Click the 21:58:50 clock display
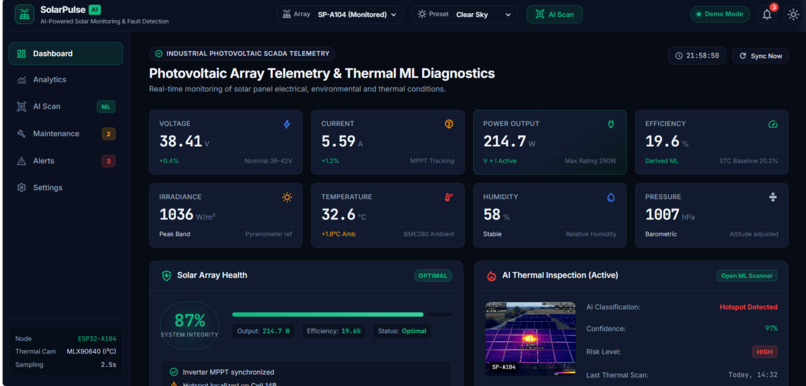806x386 pixels. click(x=697, y=56)
